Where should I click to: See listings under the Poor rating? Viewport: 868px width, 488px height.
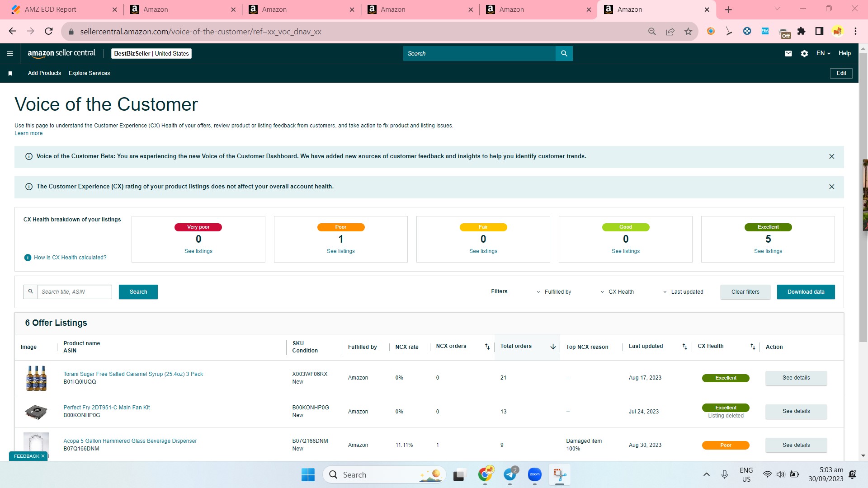click(340, 251)
